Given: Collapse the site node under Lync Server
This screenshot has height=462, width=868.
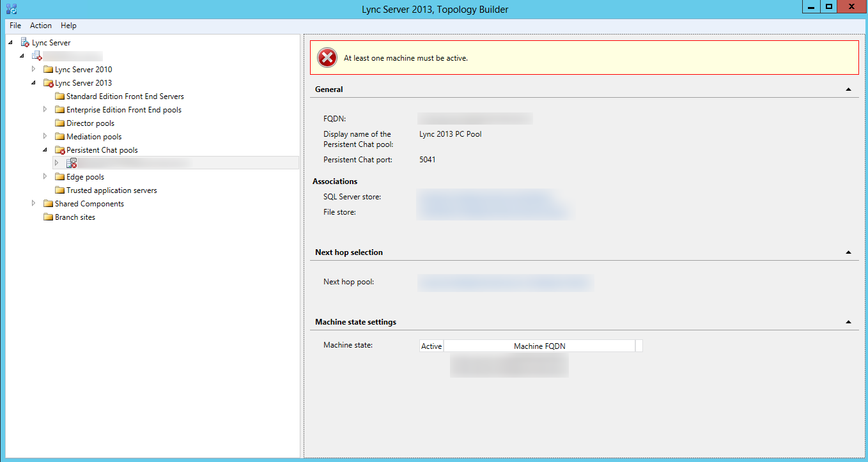Looking at the screenshot, I should (x=22, y=56).
